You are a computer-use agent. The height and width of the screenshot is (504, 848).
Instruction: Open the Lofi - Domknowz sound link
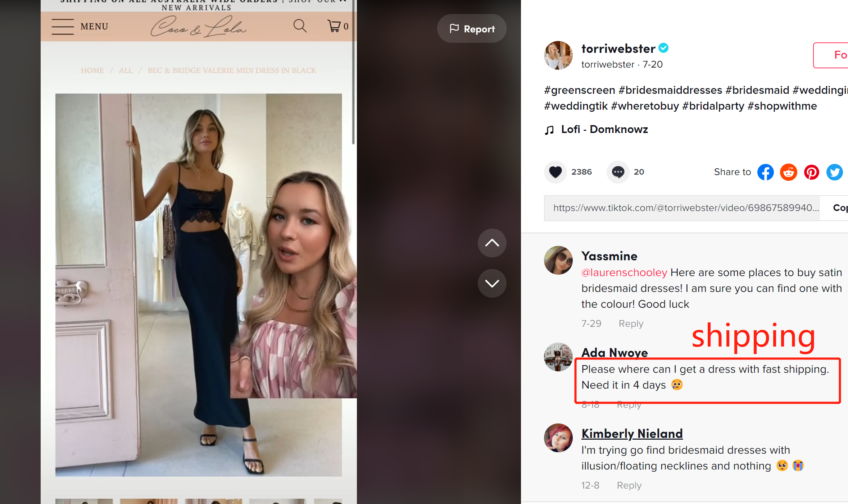604,129
